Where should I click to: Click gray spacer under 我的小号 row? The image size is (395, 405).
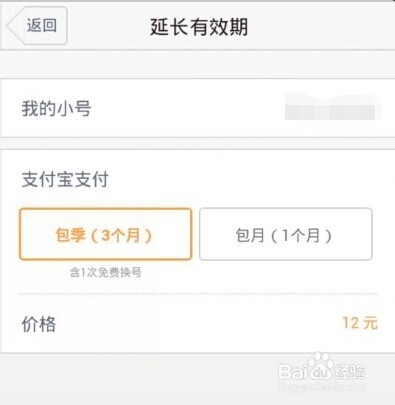pyautogui.click(x=197, y=143)
